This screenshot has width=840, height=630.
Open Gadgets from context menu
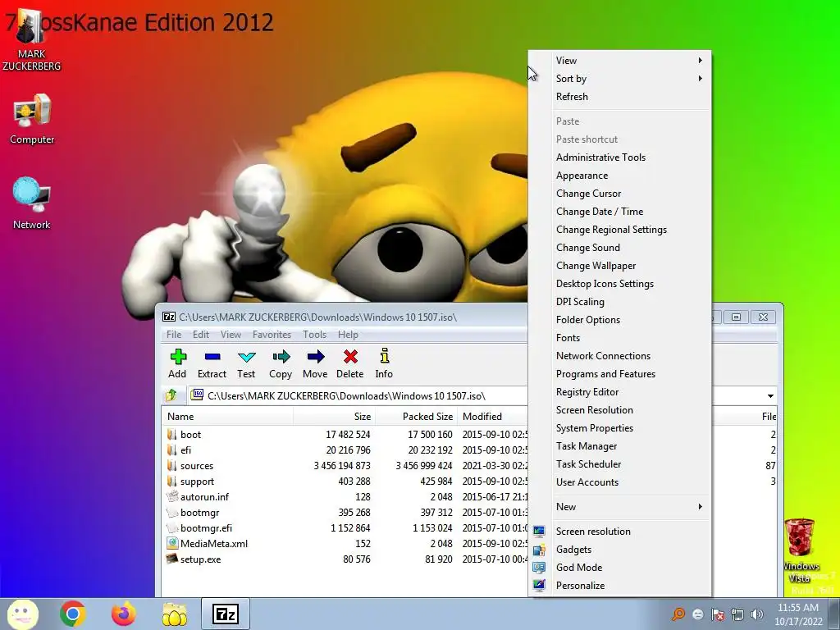[620, 549]
